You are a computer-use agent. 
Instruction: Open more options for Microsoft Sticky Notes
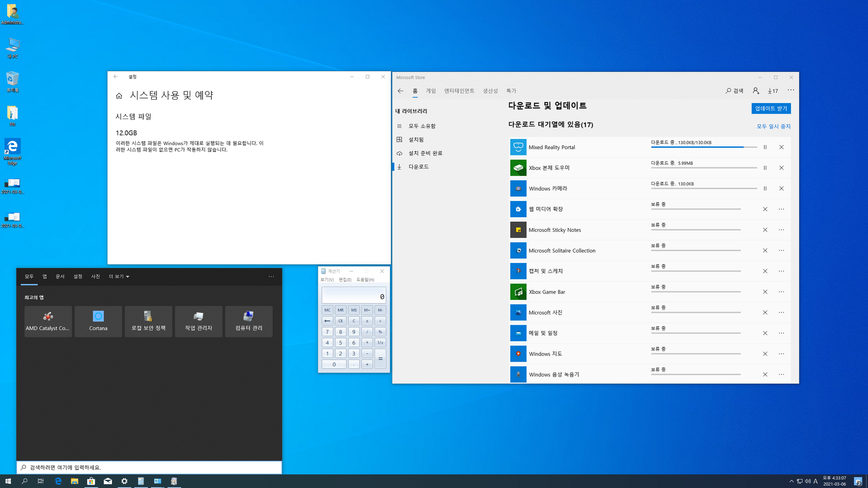pyautogui.click(x=781, y=230)
